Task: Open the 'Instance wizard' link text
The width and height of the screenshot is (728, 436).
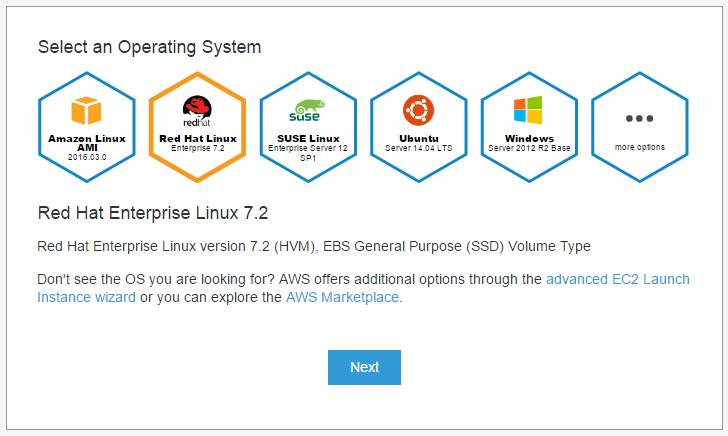Action: pos(86,297)
